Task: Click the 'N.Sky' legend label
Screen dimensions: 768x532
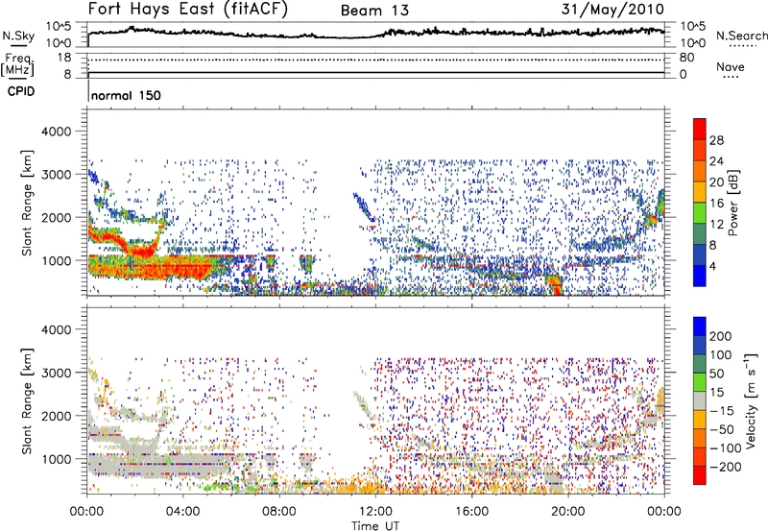Action: pyautogui.click(x=18, y=36)
